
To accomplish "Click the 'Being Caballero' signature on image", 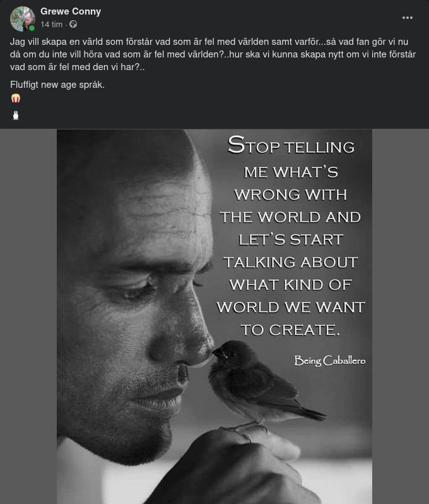I will 330,361.
